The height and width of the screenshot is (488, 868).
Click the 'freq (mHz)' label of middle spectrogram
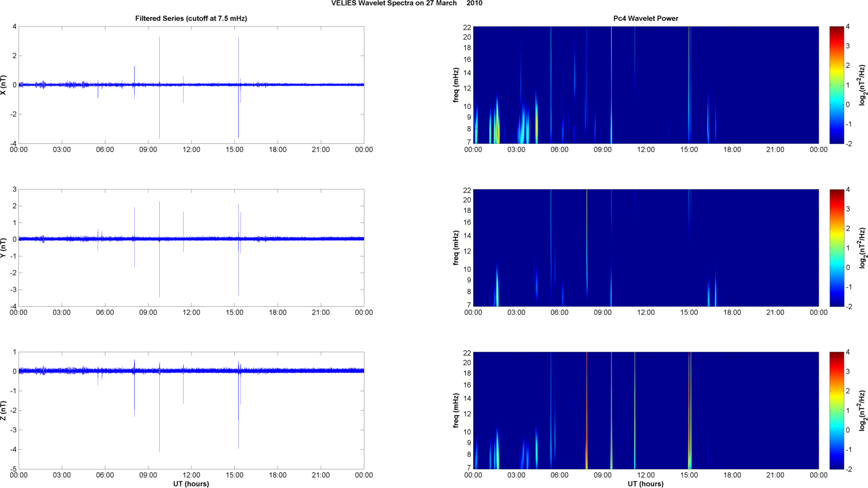pos(456,248)
